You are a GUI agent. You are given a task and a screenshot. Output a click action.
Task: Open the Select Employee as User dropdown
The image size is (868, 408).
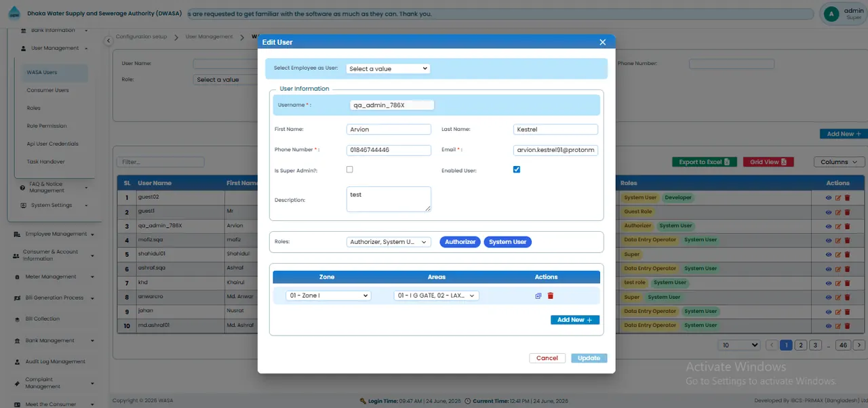[x=388, y=68]
